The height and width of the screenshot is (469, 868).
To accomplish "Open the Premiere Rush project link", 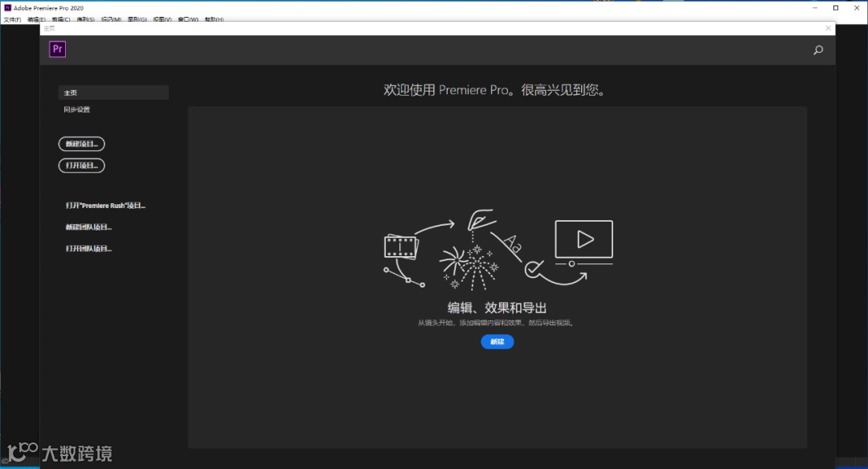I will 105,206.
